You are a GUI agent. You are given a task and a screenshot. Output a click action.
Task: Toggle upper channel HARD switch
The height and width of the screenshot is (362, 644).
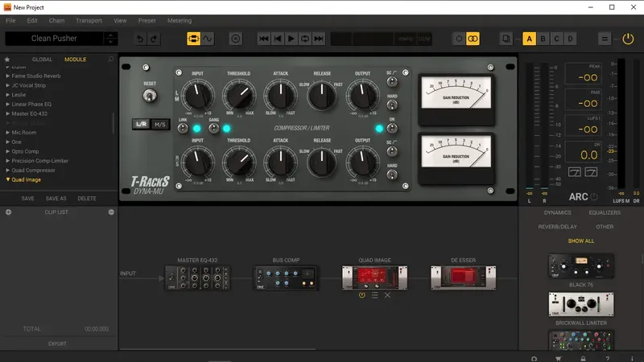(x=392, y=105)
